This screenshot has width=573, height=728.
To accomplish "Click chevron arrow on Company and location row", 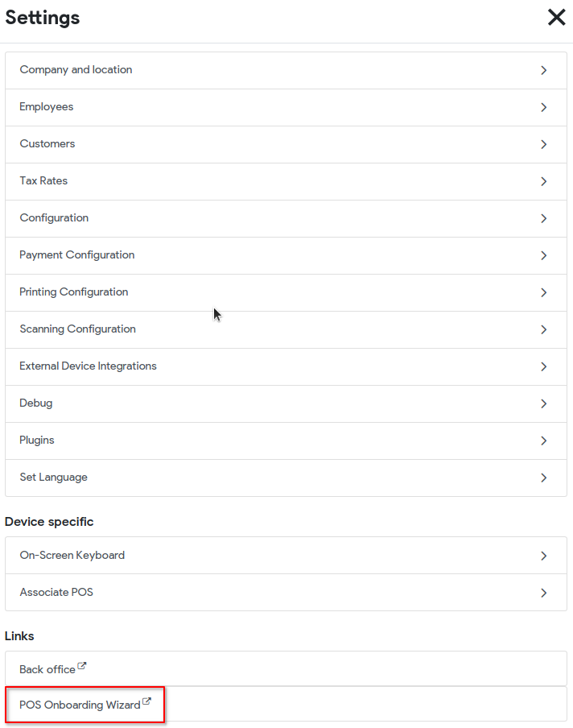I will tap(544, 70).
